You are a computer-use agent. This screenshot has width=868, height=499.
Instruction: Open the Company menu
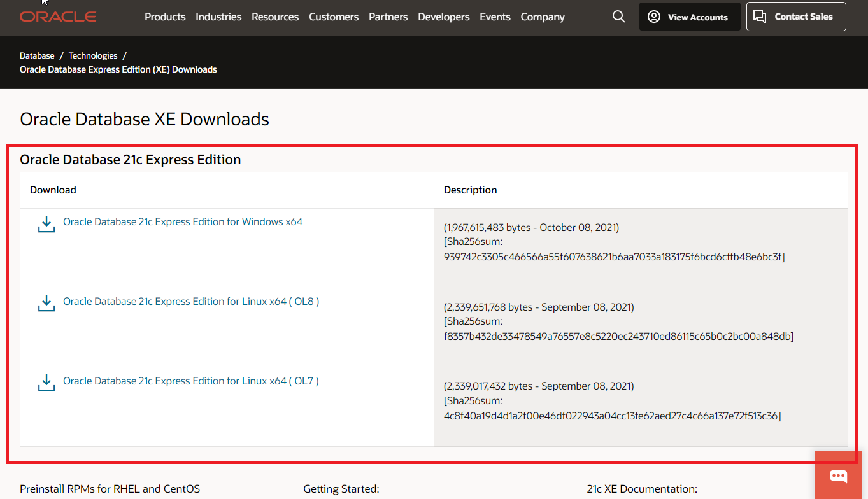[x=543, y=17]
